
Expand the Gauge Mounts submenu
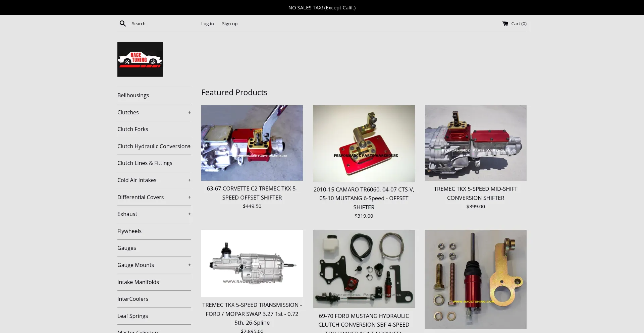(x=190, y=265)
